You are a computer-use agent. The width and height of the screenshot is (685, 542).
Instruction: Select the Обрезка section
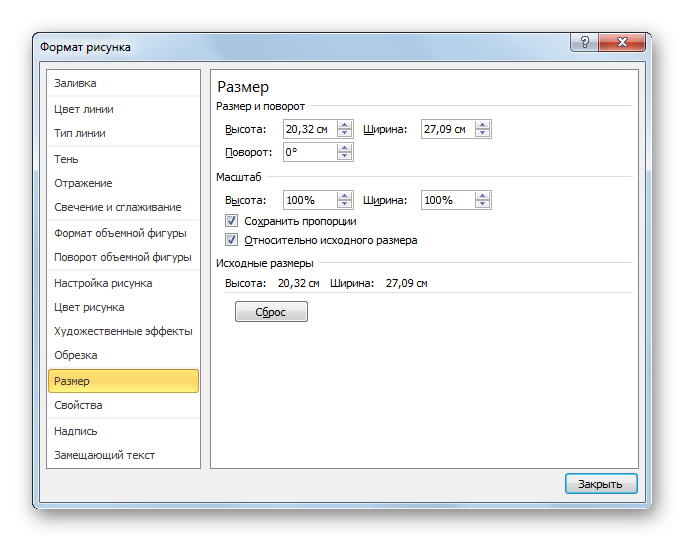click(123, 355)
